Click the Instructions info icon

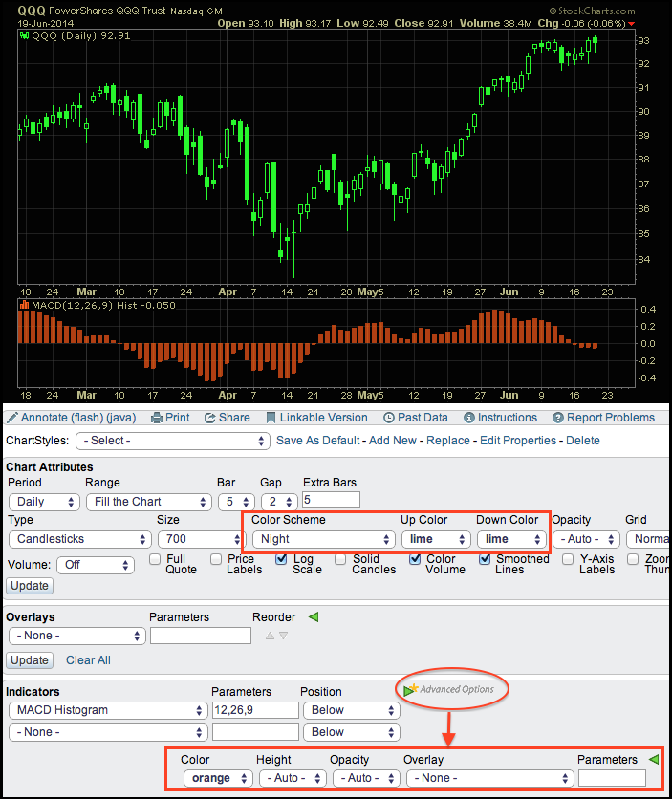pos(469,418)
